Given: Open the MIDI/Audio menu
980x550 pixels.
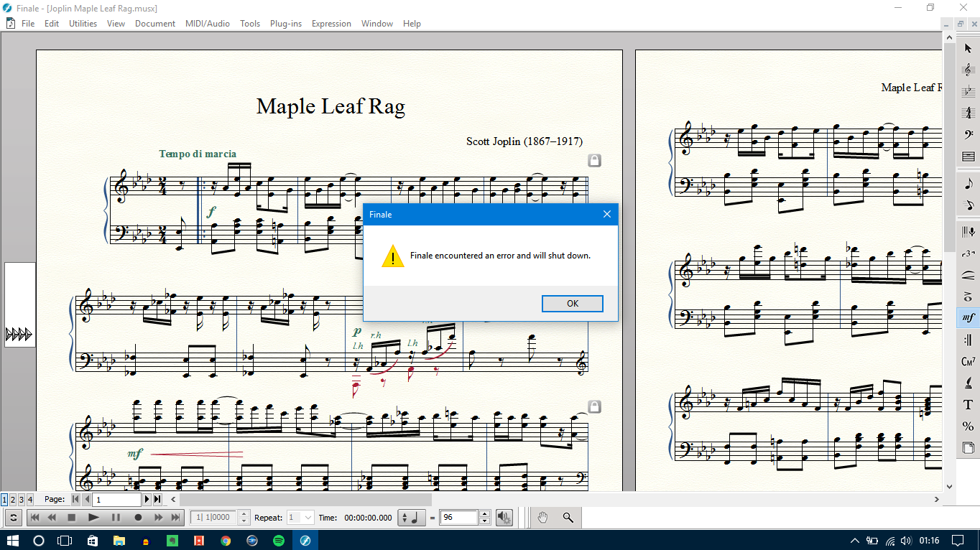Looking at the screenshot, I should pos(207,24).
